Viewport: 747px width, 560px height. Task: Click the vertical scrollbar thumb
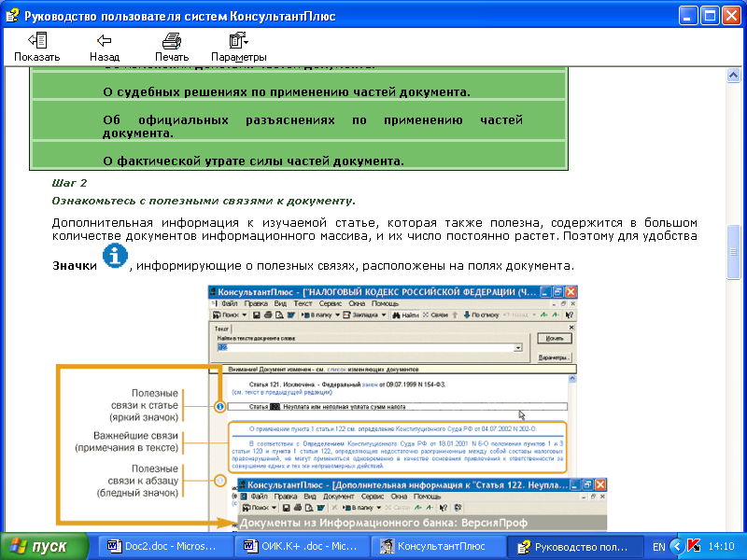(733, 251)
